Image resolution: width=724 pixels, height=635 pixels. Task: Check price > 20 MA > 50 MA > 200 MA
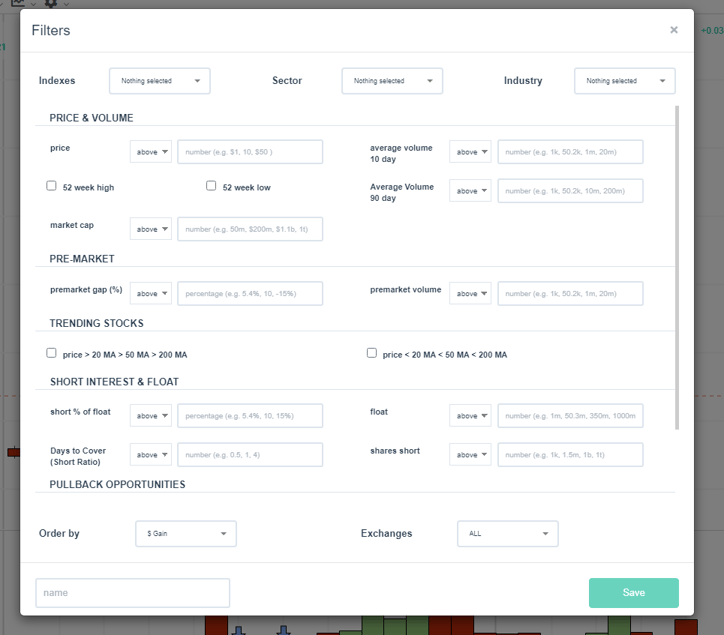pos(52,353)
